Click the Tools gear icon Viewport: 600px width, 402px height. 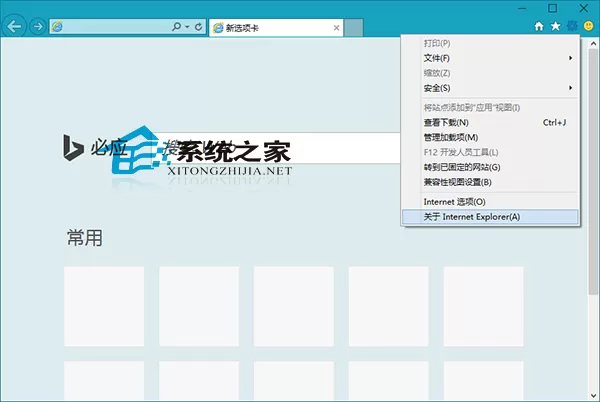point(572,26)
